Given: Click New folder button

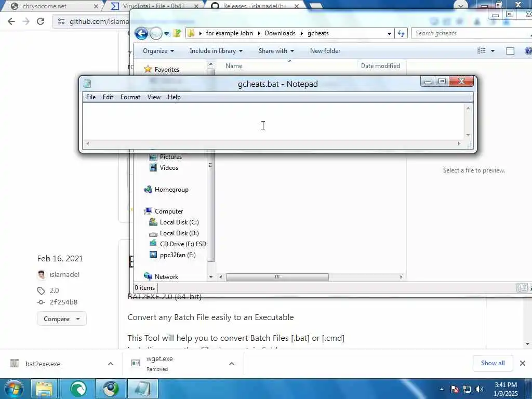Looking at the screenshot, I should 325,51.
